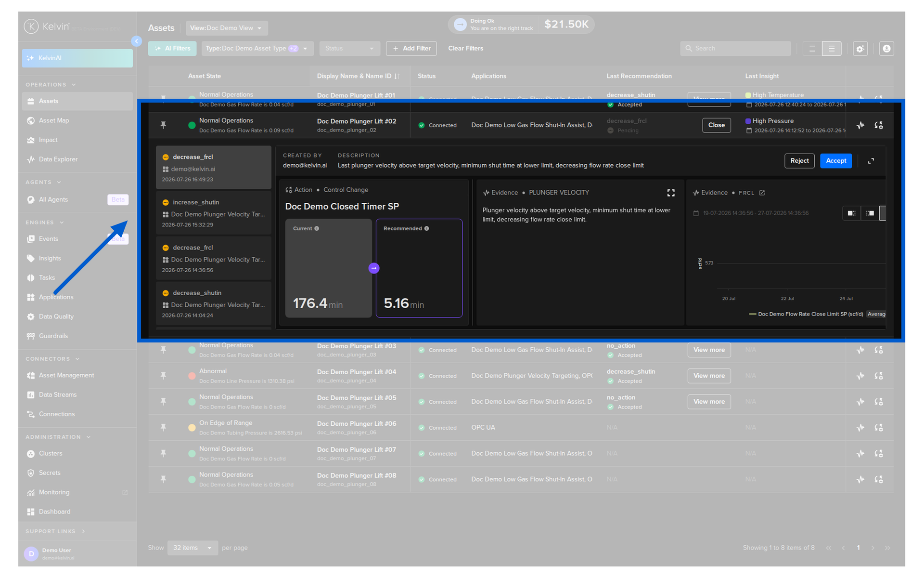Toggle the pin on Doc Demo Plunger Lift #04
The height and width of the screenshot is (578, 924).
[x=163, y=376]
